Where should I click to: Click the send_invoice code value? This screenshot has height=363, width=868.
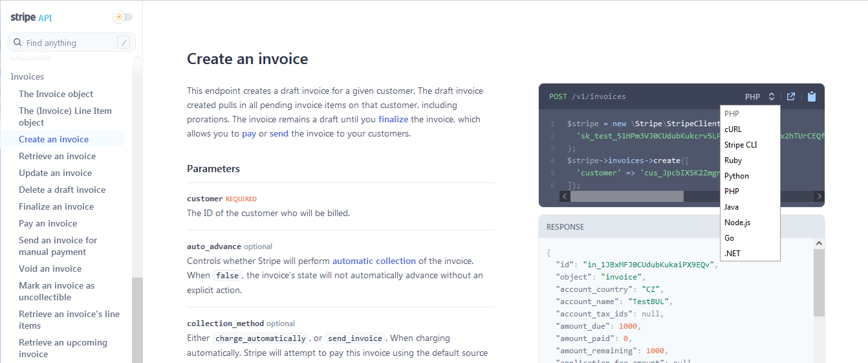click(356, 338)
